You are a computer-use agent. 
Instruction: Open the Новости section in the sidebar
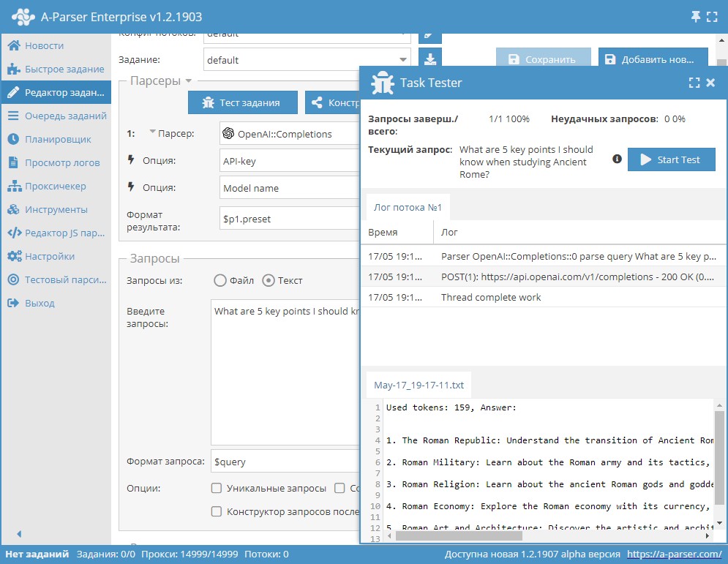click(56, 45)
